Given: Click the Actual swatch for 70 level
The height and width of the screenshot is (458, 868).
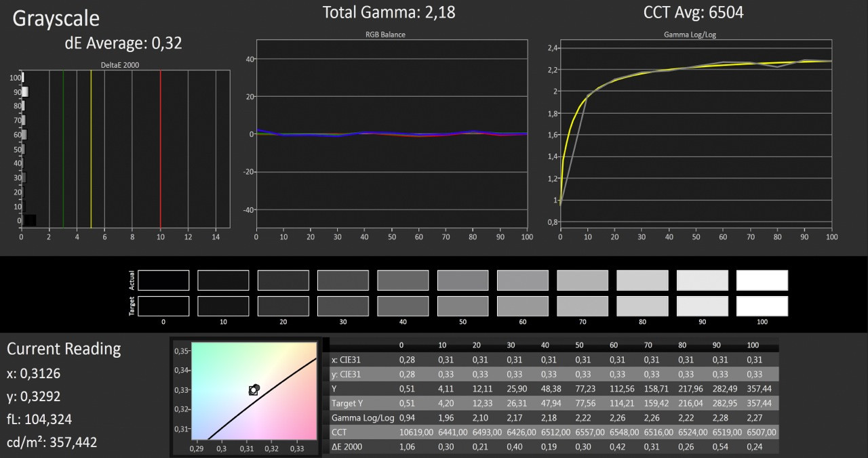Looking at the screenshot, I should tap(583, 280).
